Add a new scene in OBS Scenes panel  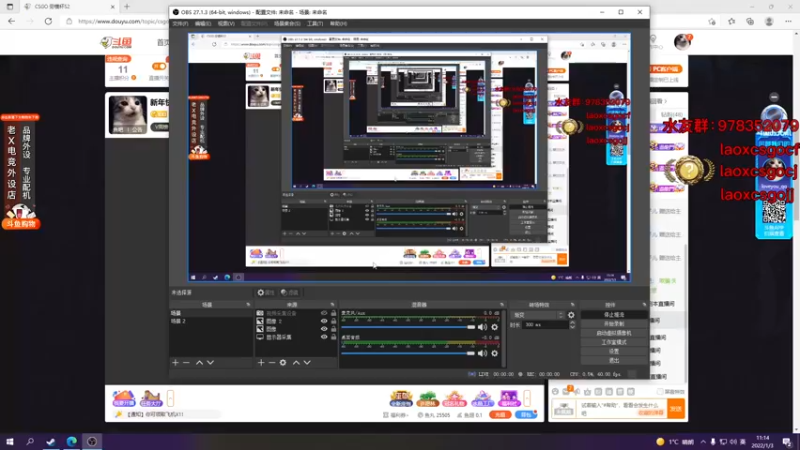pyautogui.click(x=176, y=363)
